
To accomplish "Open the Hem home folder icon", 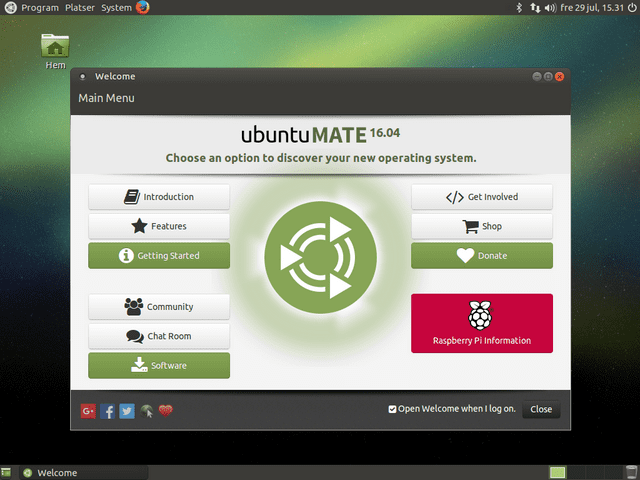I will (x=55, y=51).
